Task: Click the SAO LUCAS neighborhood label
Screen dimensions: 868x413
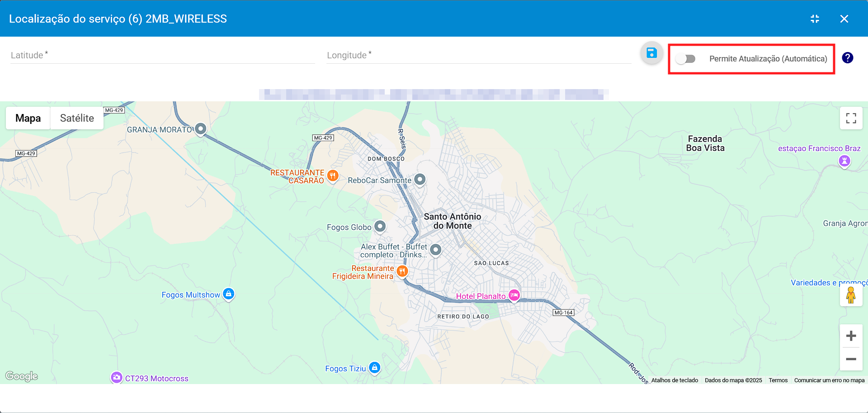Action: [491, 263]
